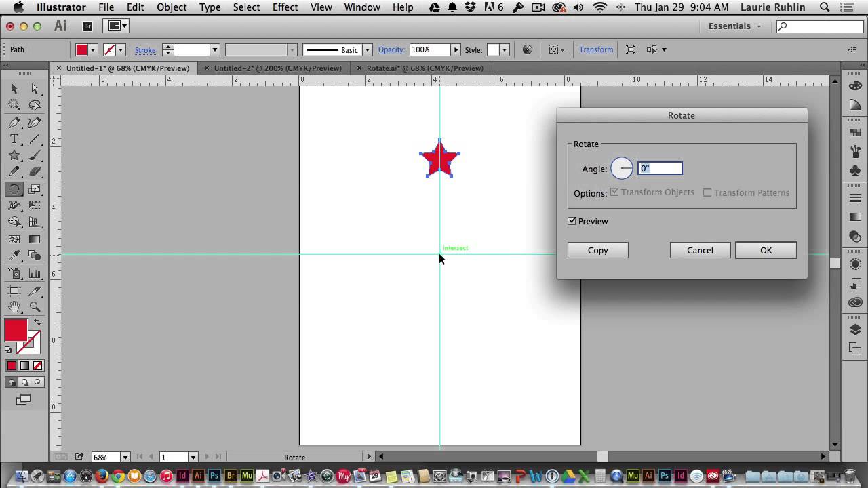This screenshot has height=488, width=868.
Task: Toggle the Transform Patterns checkbox
Action: coord(707,192)
